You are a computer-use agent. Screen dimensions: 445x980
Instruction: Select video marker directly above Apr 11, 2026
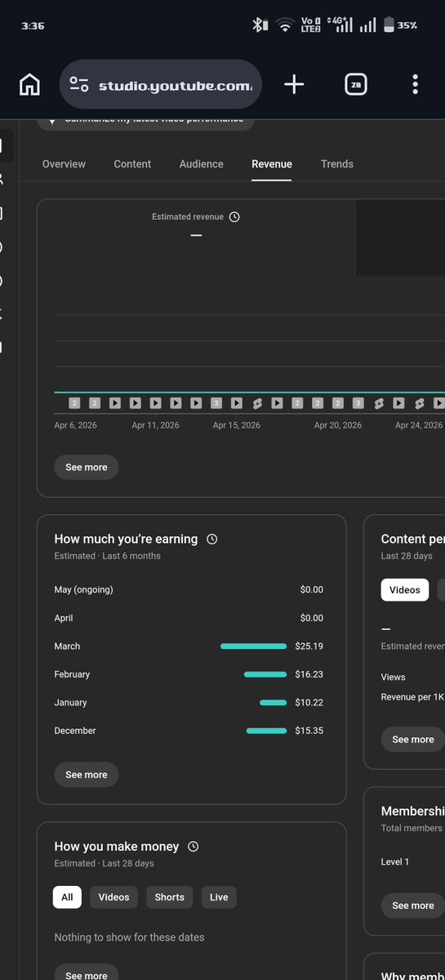tap(155, 403)
